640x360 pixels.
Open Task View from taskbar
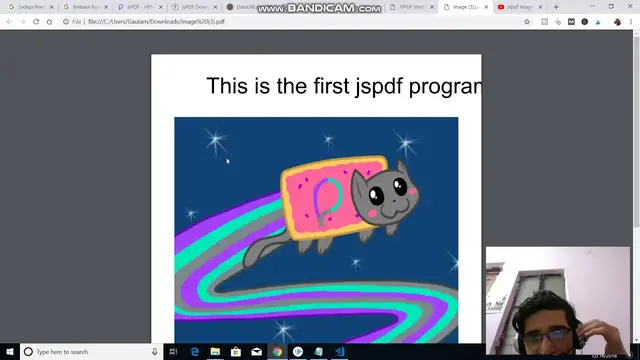pyautogui.click(x=173, y=351)
